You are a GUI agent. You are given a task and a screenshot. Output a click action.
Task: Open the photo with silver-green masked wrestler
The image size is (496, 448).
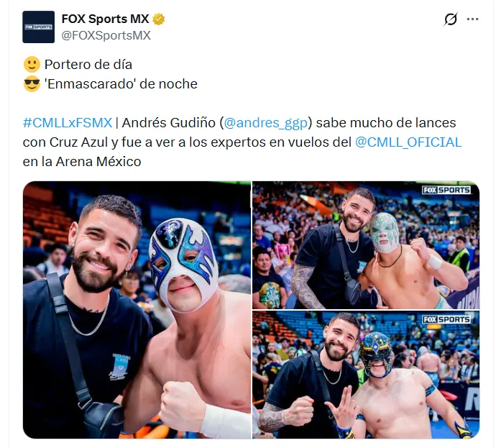(x=366, y=245)
